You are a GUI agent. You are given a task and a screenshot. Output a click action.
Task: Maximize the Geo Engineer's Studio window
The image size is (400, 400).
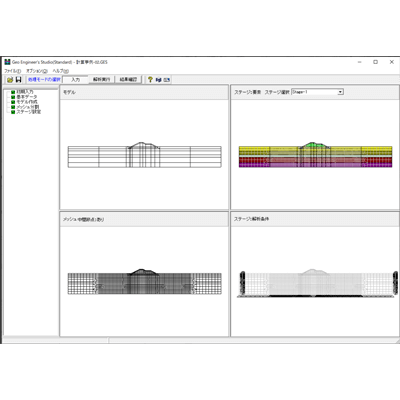click(376, 62)
